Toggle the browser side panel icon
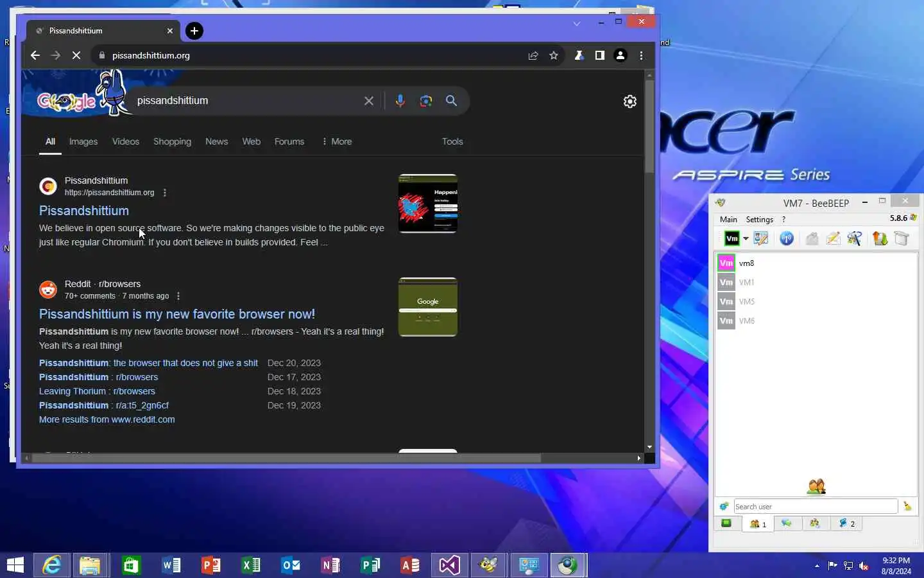Viewport: 924px width, 578px height. [x=599, y=55]
